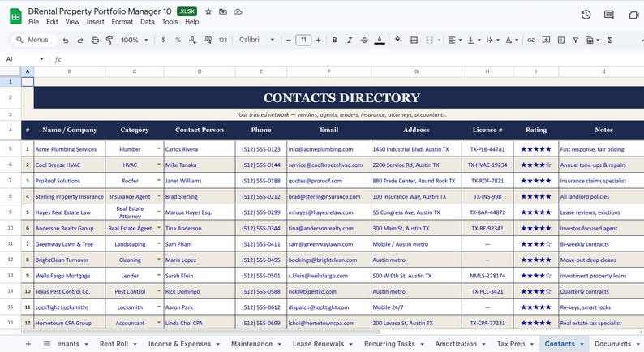Open the text rotation dropdown
The height and width of the screenshot is (352, 644).
click(x=512, y=41)
